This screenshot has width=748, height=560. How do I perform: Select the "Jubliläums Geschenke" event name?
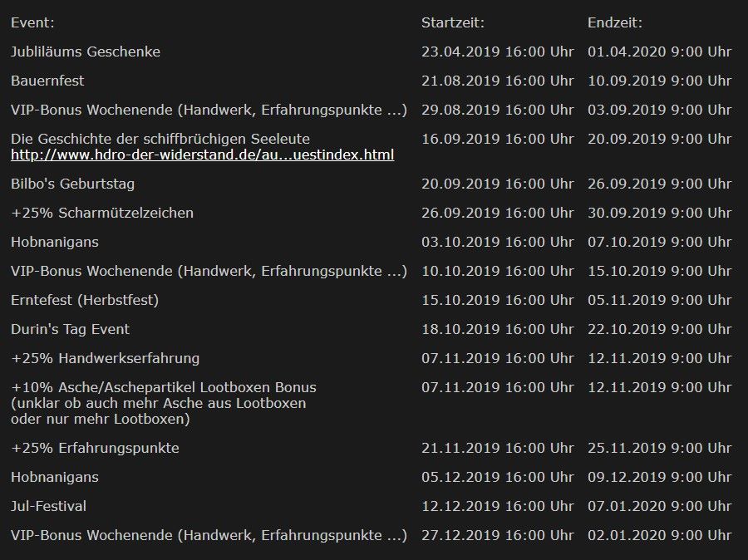click(86, 52)
